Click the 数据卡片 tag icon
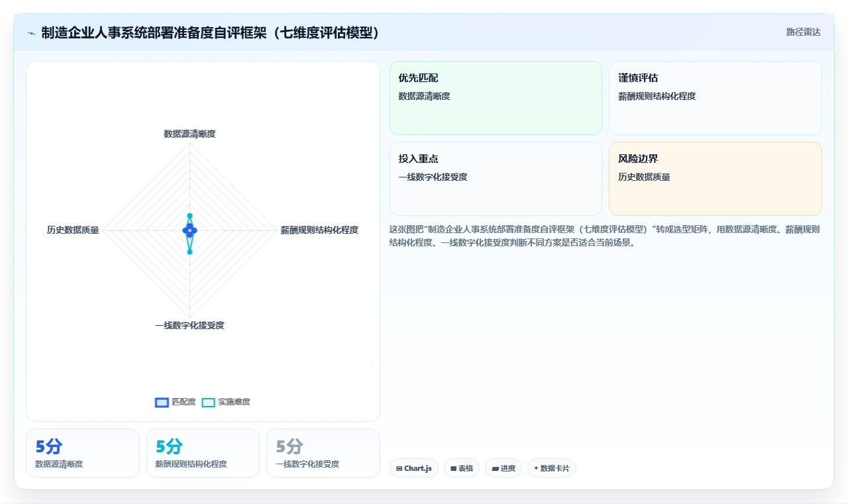 click(536, 468)
